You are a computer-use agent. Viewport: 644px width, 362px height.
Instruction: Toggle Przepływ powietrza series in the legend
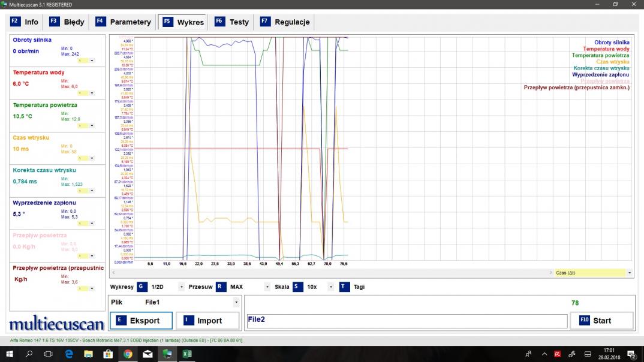[604, 81]
